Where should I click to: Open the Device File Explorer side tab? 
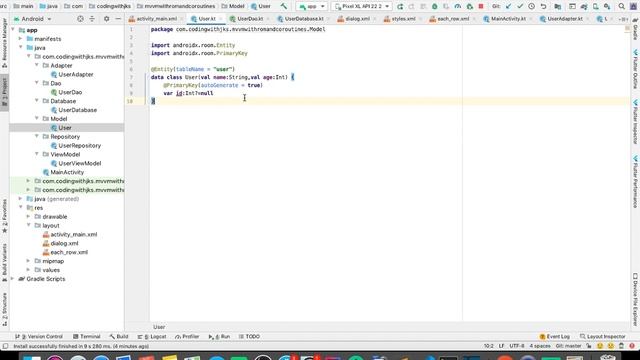pos(636,300)
